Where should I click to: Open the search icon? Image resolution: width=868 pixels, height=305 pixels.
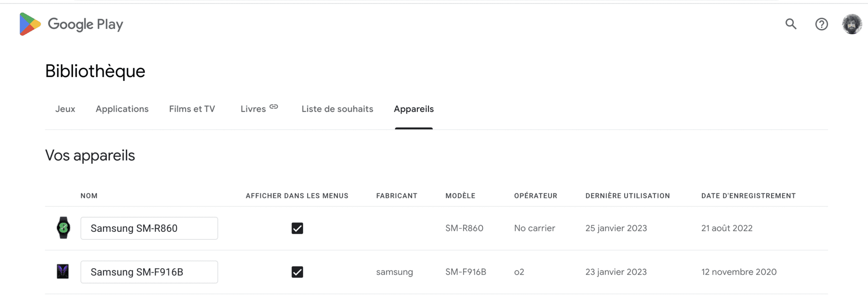coord(790,24)
